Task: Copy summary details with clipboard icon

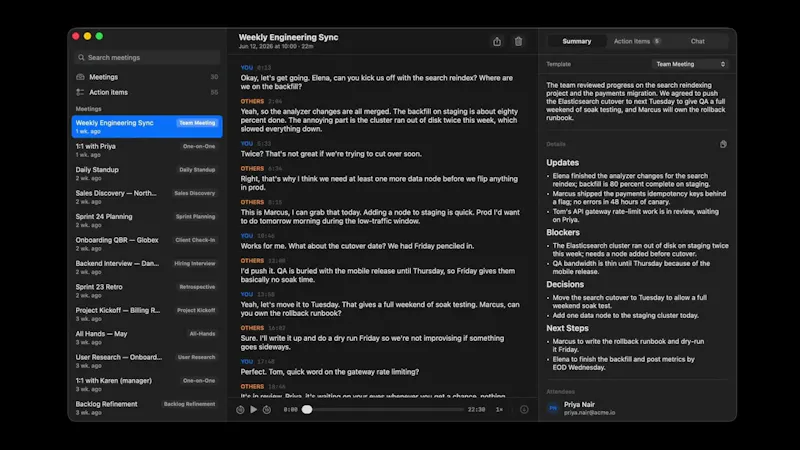Action: pyautogui.click(x=723, y=144)
